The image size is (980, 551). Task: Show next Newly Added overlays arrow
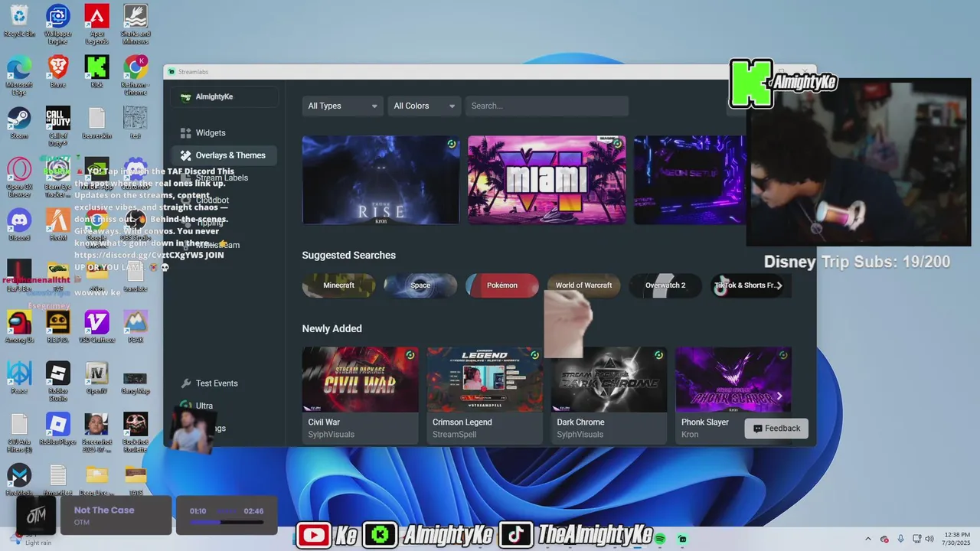coord(779,396)
